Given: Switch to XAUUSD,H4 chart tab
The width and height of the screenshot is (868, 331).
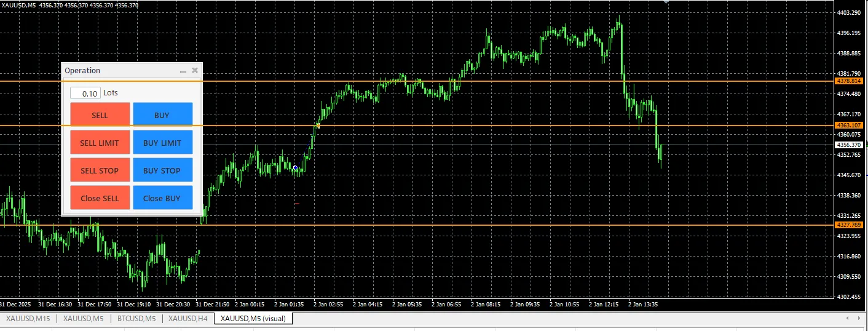Looking at the screenshot, I should click(188, 318).
